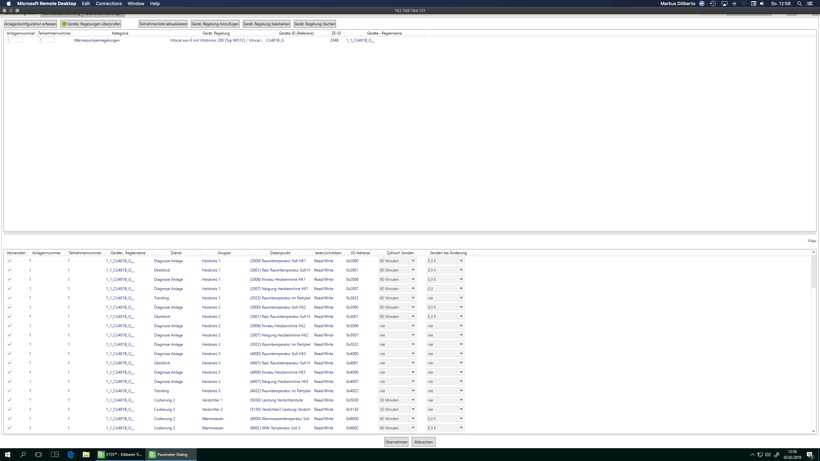Open Senden bei Änderung dropdown for 0x6000
Viewport: 820px width, 461px height.
click(445, 419)
